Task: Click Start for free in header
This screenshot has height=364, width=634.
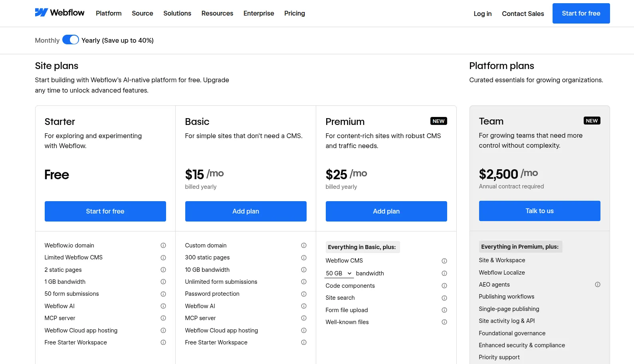Action: pyautogui.click(x=581, y=13)
